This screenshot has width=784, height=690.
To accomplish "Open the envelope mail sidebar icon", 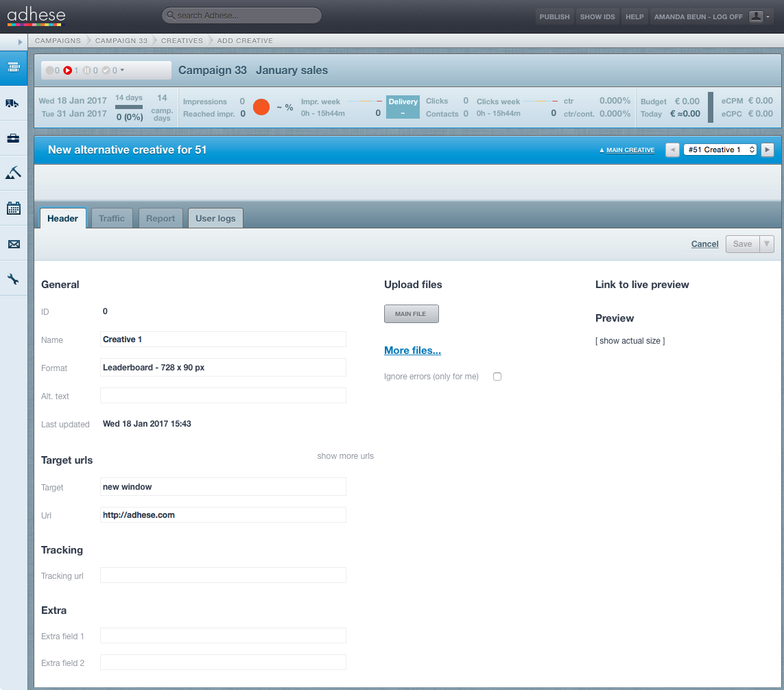I will coord(14,244).
